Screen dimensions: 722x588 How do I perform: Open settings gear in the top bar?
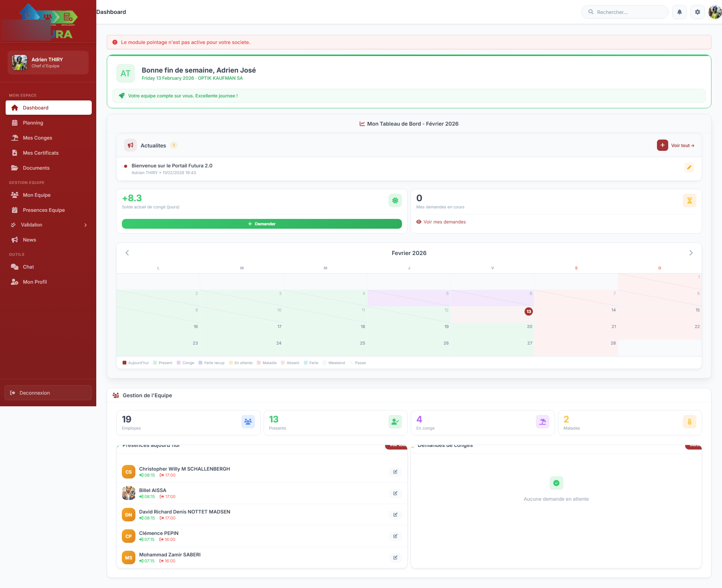697,12
